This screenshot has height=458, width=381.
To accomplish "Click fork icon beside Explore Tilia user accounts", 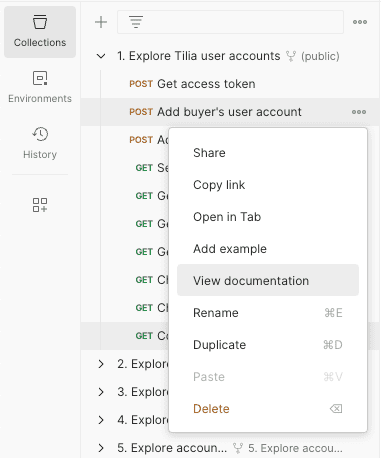I will click(291, 56).
